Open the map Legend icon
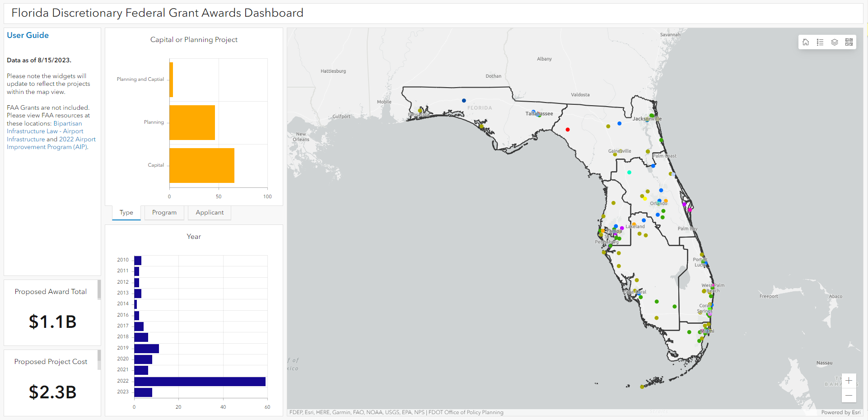The height and width of the screenshot is (420, 868). (820, 42)
